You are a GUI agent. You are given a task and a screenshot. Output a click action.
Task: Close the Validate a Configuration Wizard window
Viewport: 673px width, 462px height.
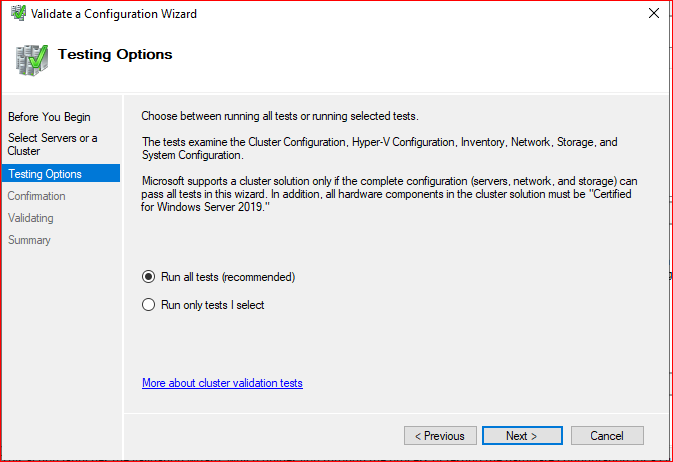654,13
